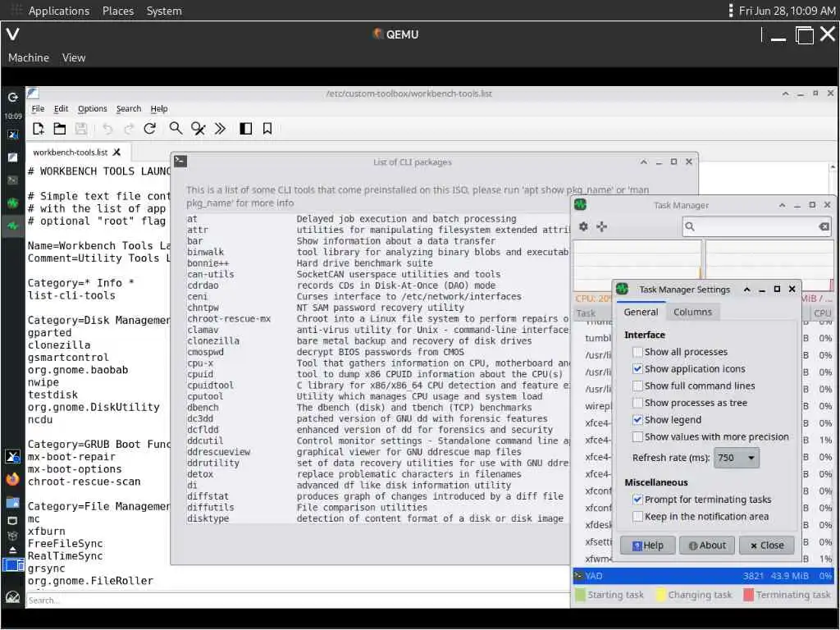Shade the Task Manager window using the up-arrow
Screen dimensions: 840x630
[782, 205]
